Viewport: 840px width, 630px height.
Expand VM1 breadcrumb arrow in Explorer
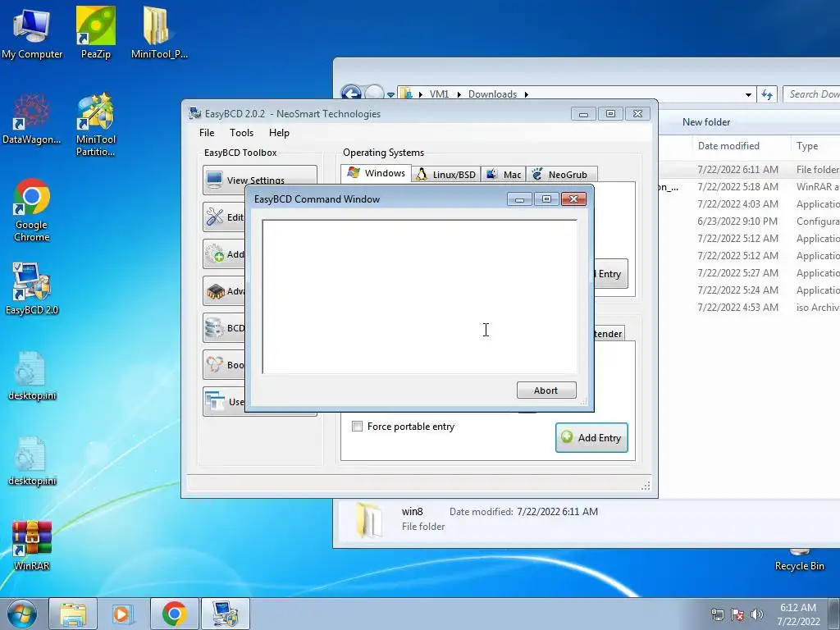459,94
